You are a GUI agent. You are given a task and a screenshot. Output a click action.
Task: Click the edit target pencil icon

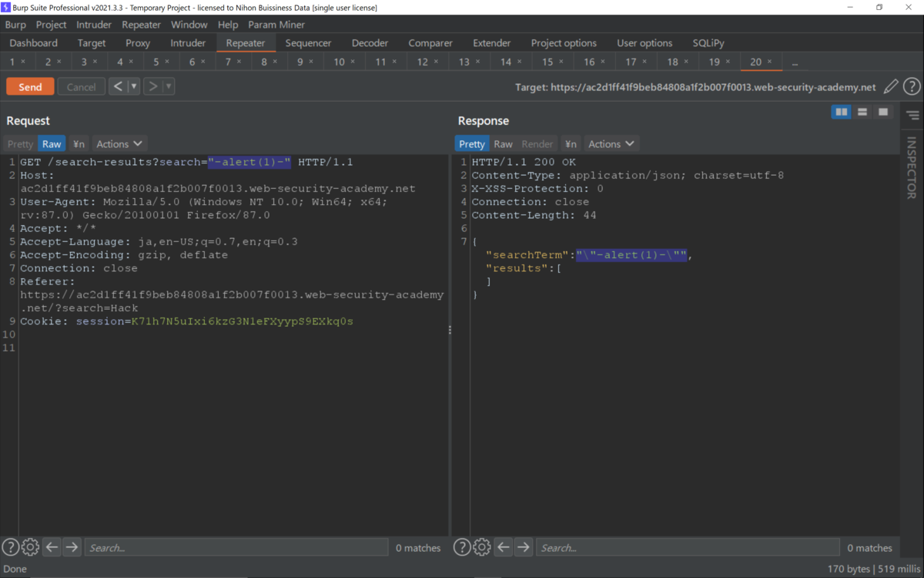click(x=891, y=87)
